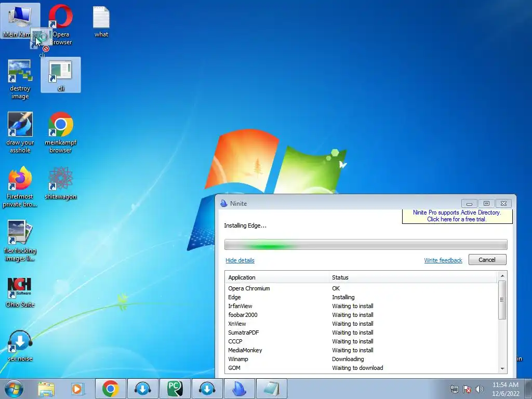The image size is (532, 399).
Task: Launch Windows Media Player from the taskbar
Action: tap(77, 389)
